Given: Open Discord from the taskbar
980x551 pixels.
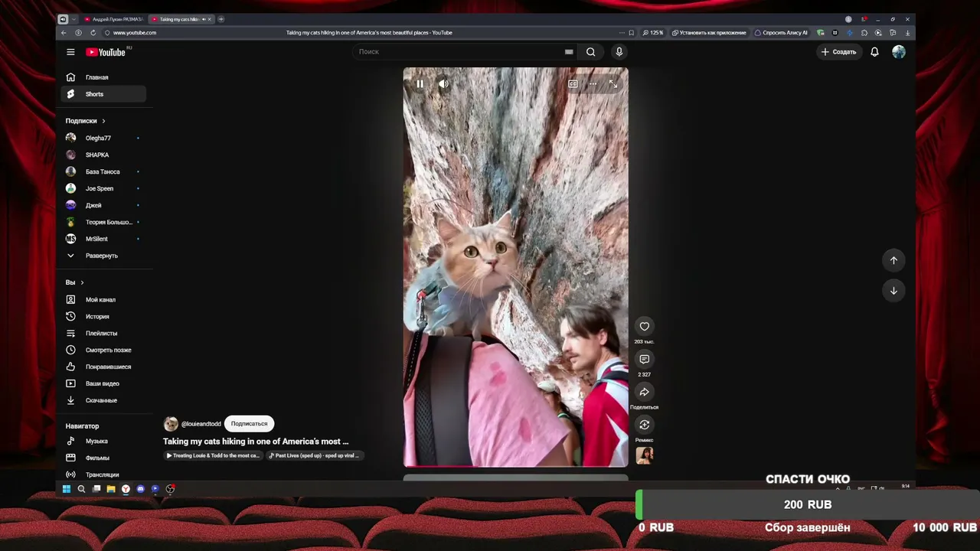Looking at the screenshot, I should [x=140, y=489].
